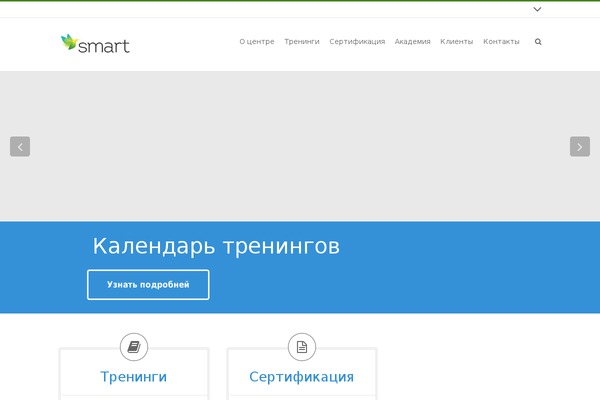
Task: Click the Календарь тренингов heading
Action: coord(216,246)
